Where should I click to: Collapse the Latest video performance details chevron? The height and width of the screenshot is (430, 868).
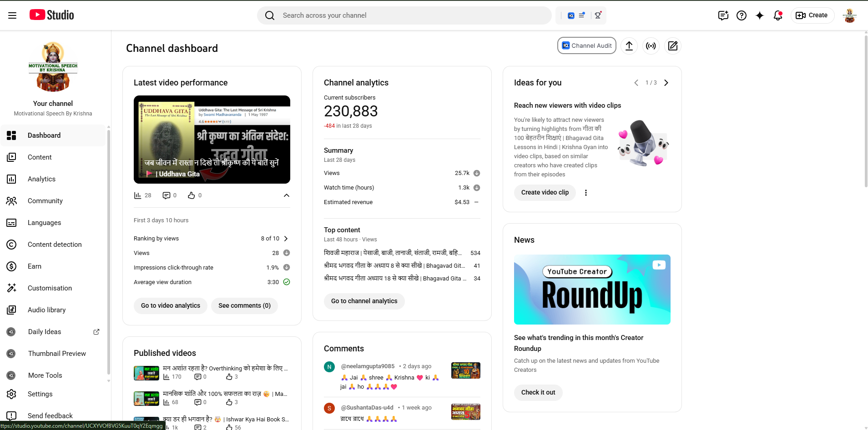(287, 195)
